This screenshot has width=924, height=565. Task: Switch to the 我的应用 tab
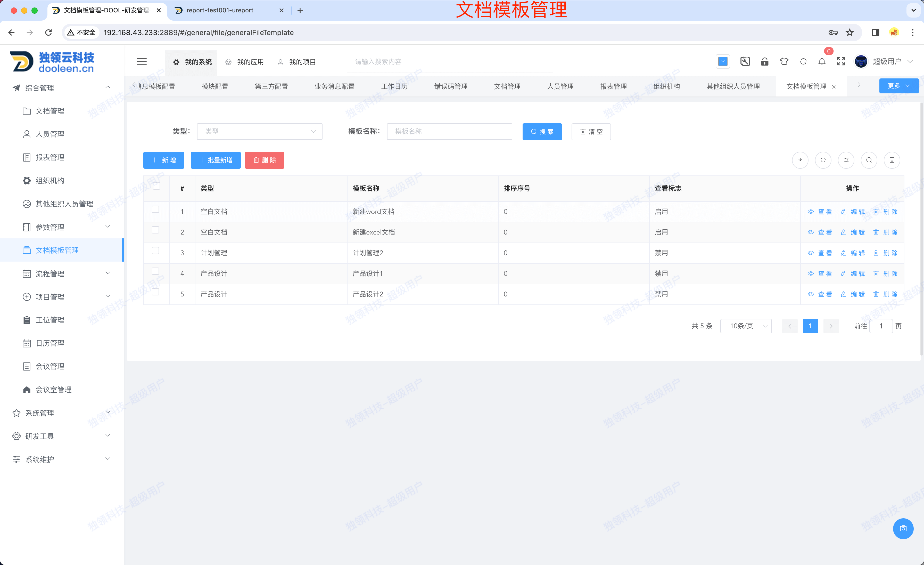tap(244, 62)
